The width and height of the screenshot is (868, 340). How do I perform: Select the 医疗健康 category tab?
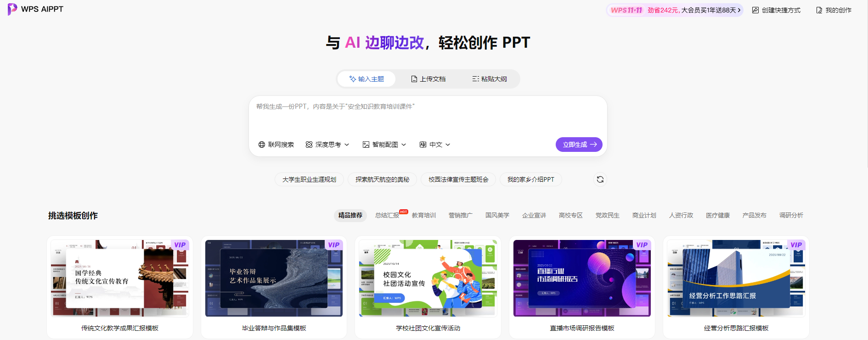(718, 215)
